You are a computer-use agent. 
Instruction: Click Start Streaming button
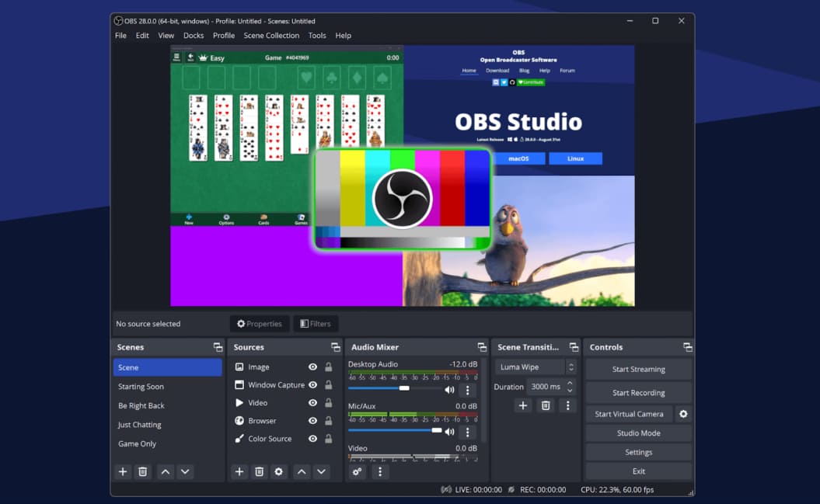click(639, 369)
